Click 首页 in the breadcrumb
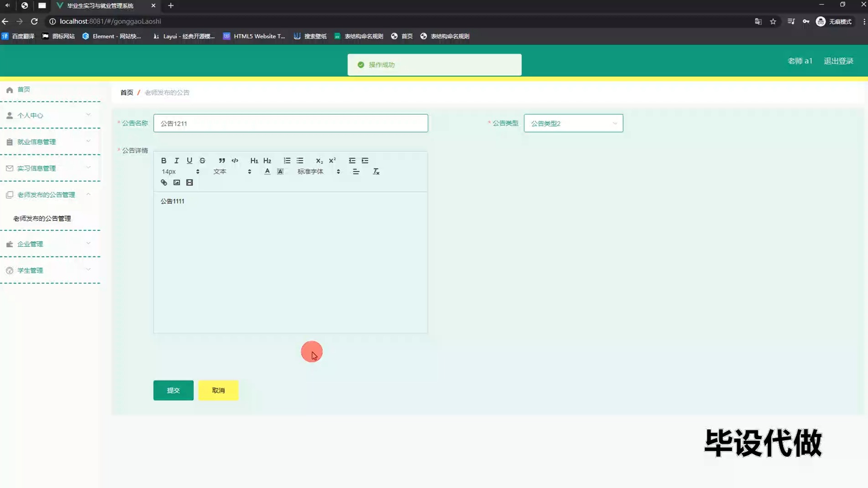868x488 pixels. pyautogui.click(x=127, y=92)
